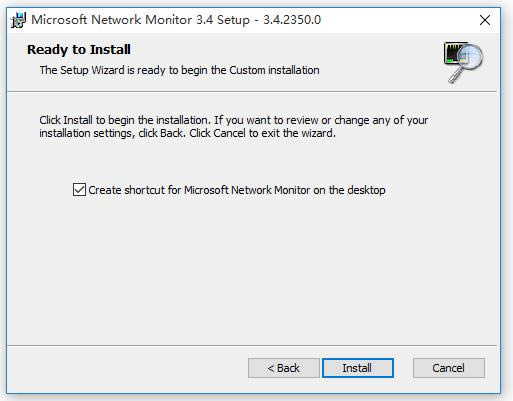Click the magnifier lens of the header logo
This screenshot has width=513, height=401.
click(471, 57)
